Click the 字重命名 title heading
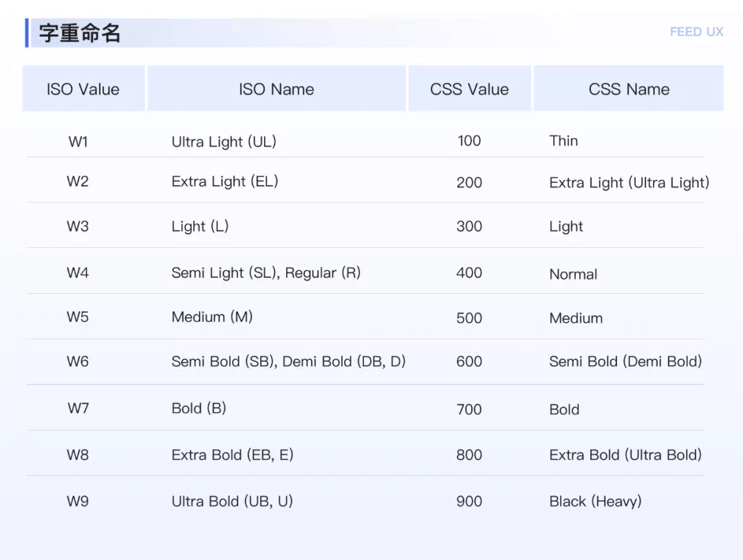Screen dimensions: 743x560 80,33
